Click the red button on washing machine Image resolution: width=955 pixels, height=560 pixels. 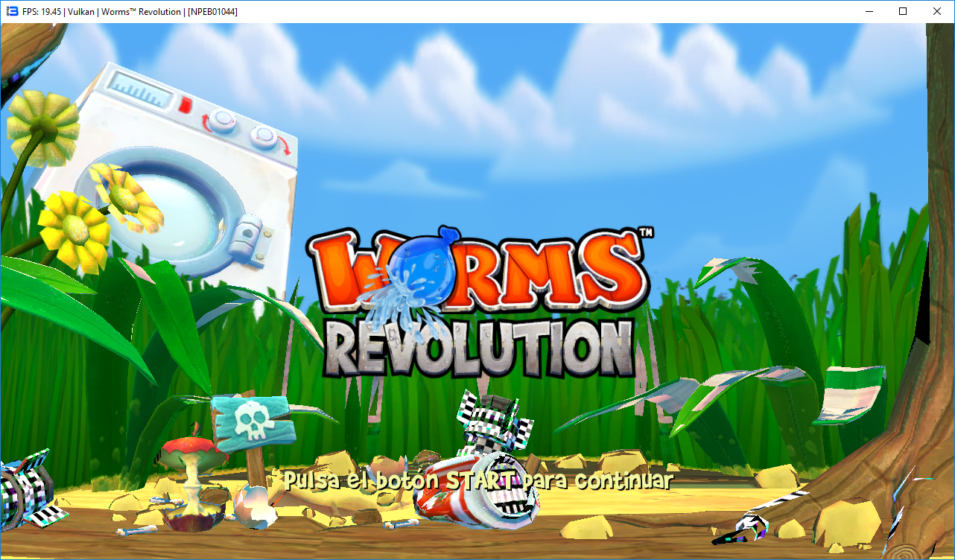(187, 104)
